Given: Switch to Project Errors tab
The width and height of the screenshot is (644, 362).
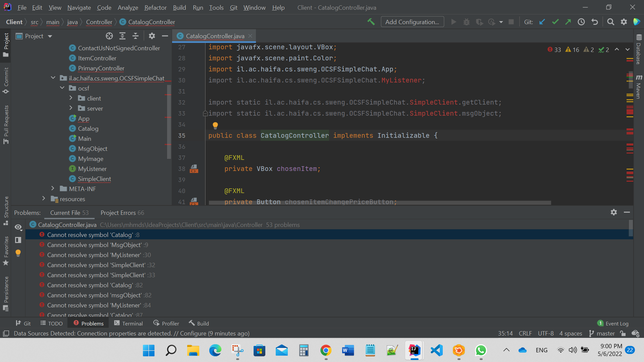Looking at the screenshot, I should pyautogui.click(x=122, y=213).
